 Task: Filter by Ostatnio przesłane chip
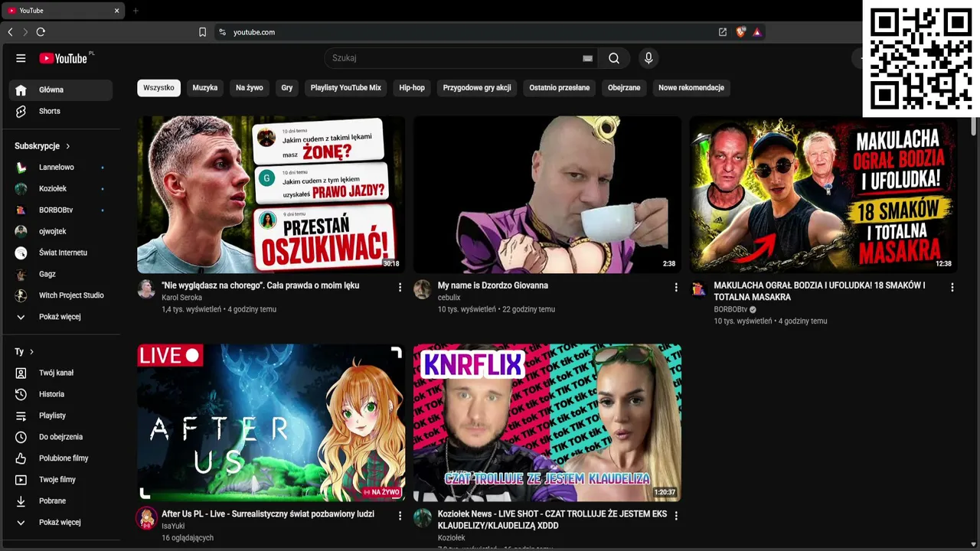(x=560, y=88)
